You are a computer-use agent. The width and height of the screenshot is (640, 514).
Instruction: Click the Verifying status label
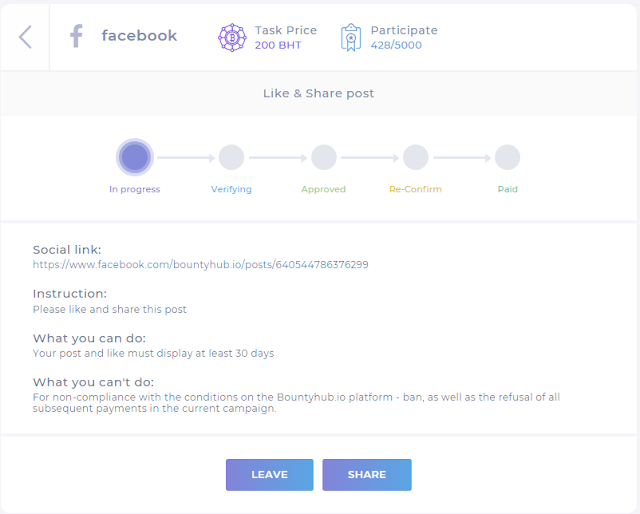coord(231,189)
